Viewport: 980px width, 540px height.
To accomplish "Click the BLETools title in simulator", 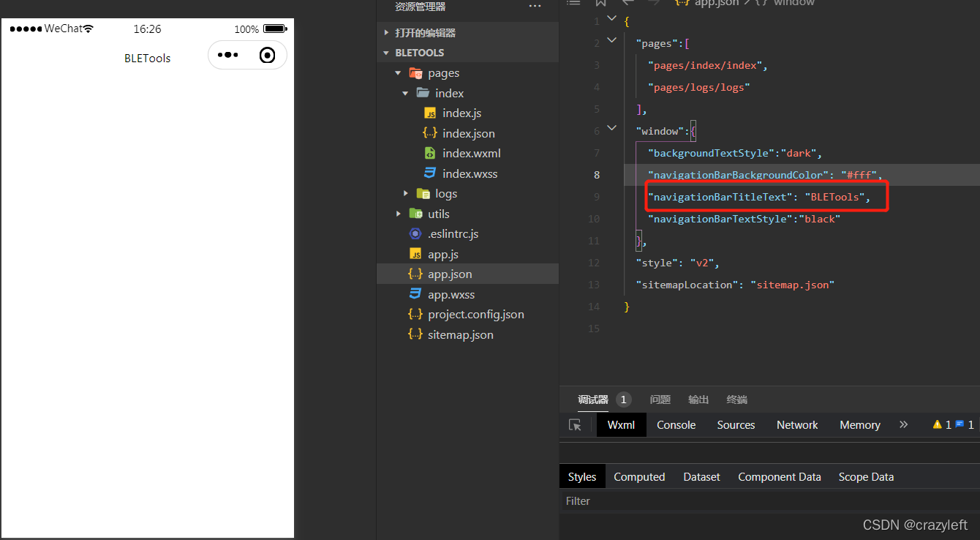I will pos(148,59).
